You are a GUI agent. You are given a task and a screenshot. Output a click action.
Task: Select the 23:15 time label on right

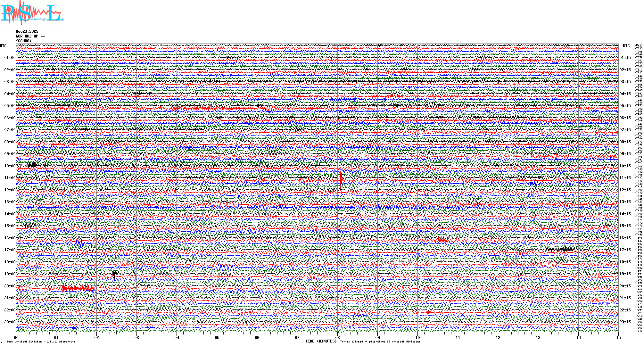625,322
